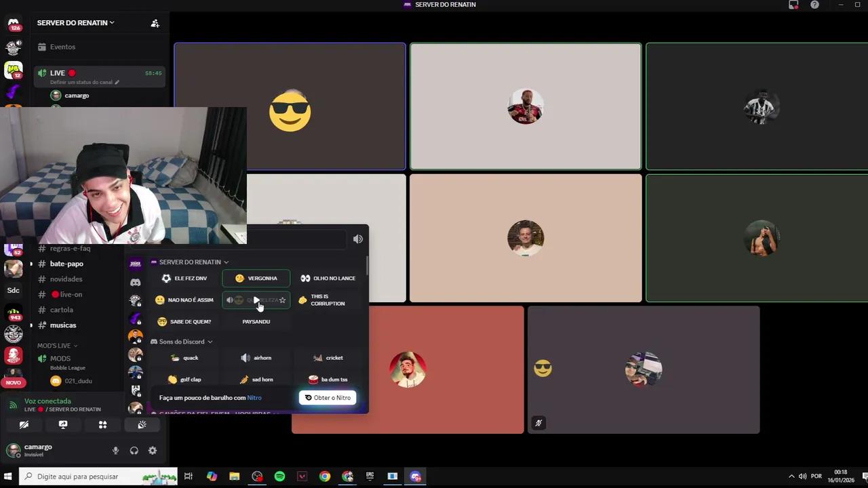The width and height of the screenshot is (868, 488).
Task: Trigger the ba dum tss sound
Action: pyautogui.click(x=328, y=380)
